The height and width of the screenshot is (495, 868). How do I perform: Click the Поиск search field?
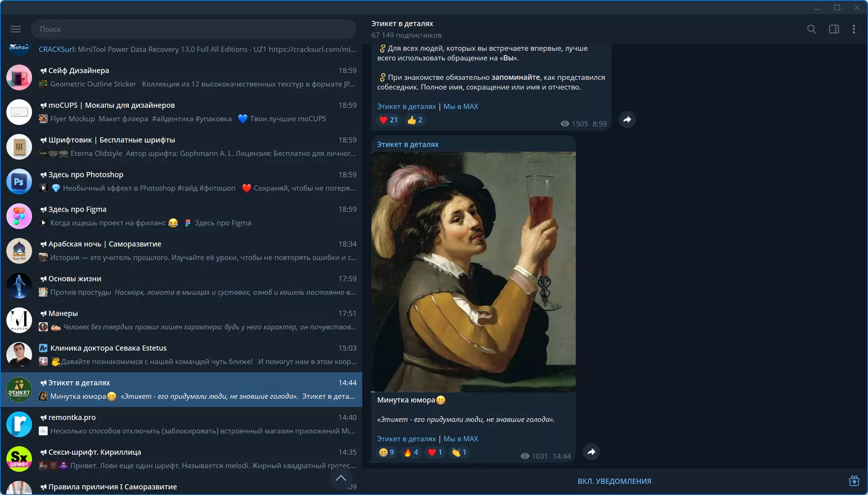pyautogui.click(x=193, y=29)
